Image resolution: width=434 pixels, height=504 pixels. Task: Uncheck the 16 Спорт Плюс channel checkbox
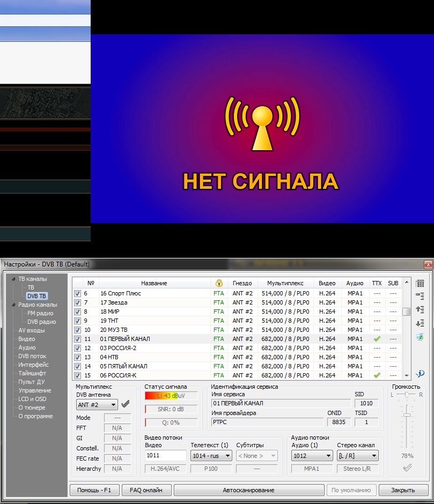[77, 293]
